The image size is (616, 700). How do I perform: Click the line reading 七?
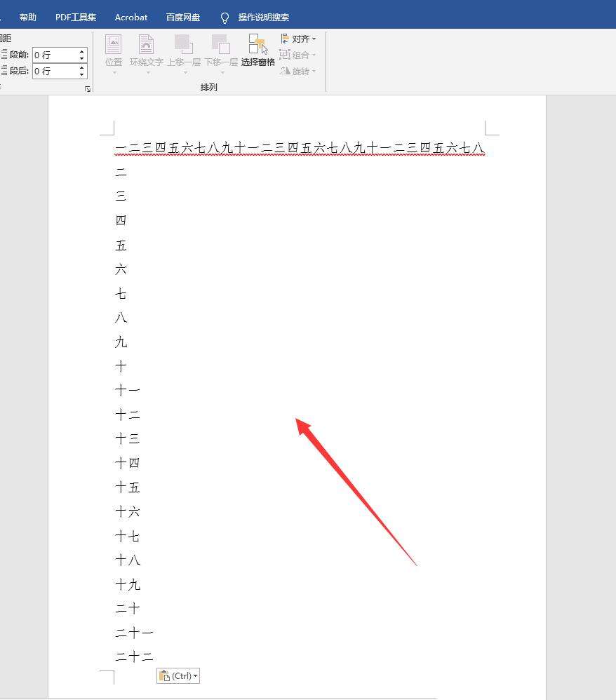121,294
